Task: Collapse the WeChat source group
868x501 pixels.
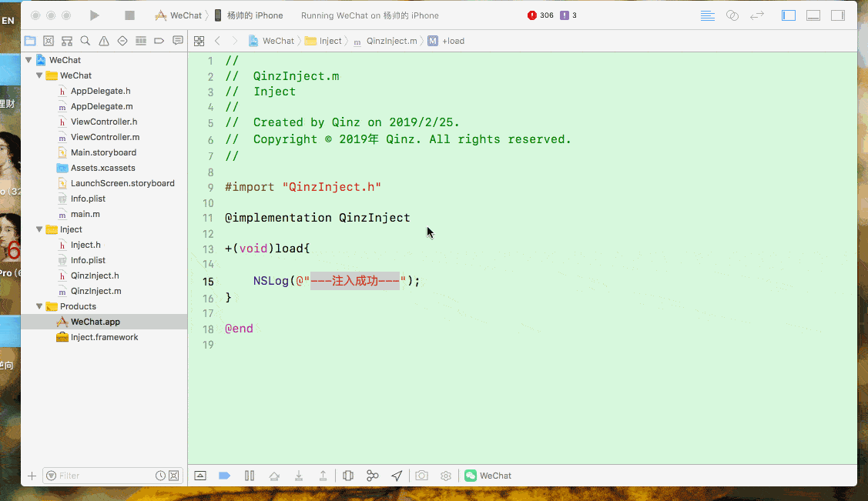Action: coord(39,75)
